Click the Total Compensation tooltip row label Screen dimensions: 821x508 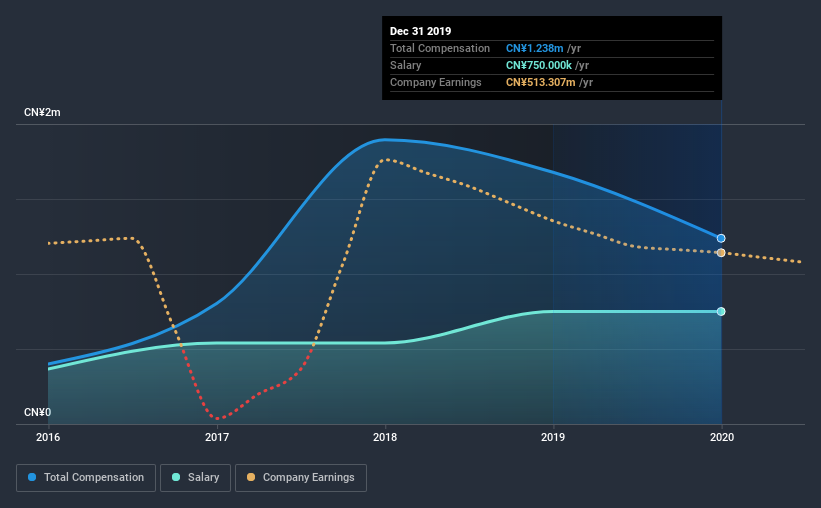tap(440, 48)
